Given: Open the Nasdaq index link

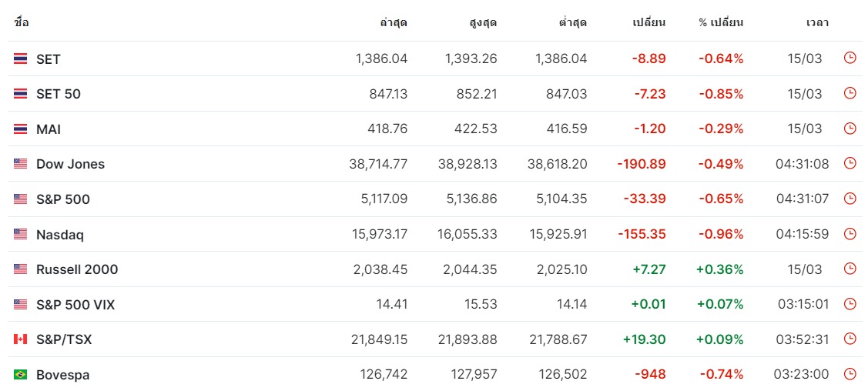Looking at the screenshot, I should [60, 235].
